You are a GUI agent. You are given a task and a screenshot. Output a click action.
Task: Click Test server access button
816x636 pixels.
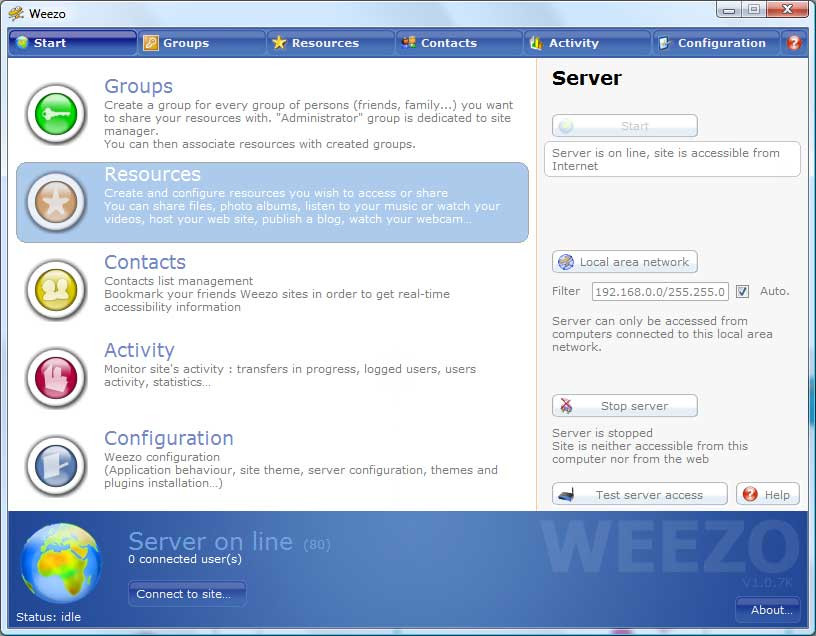pos(640,494)
